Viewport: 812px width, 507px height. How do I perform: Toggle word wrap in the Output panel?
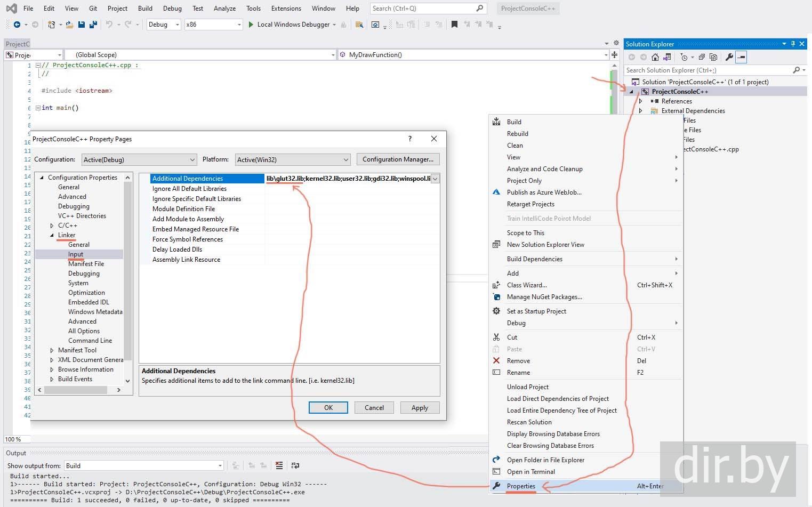(295, 465)
